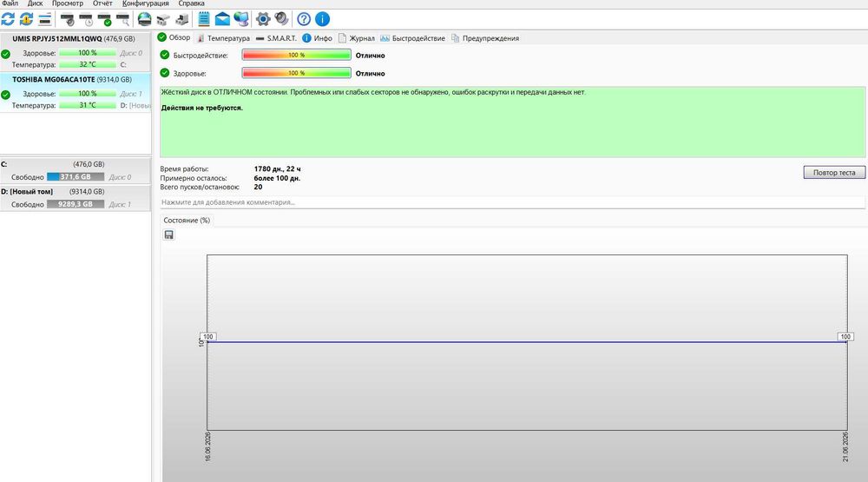
Task: Click the save floppy icon above the chart
Action: point(169,234)
